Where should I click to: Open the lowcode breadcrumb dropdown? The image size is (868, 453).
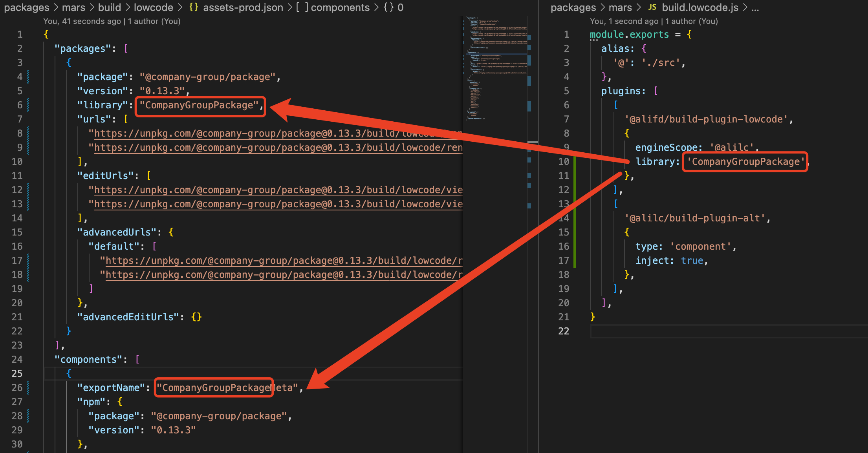coord(154,7)
